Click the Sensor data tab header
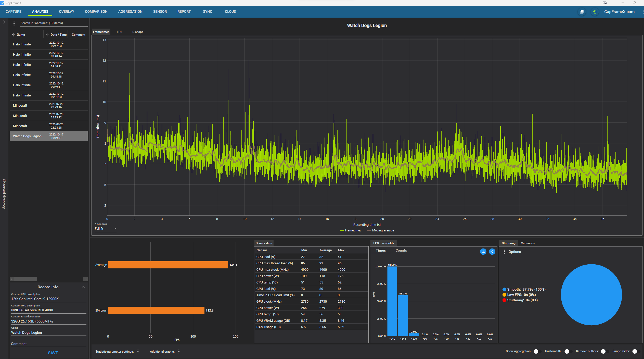 pos(264,243)
